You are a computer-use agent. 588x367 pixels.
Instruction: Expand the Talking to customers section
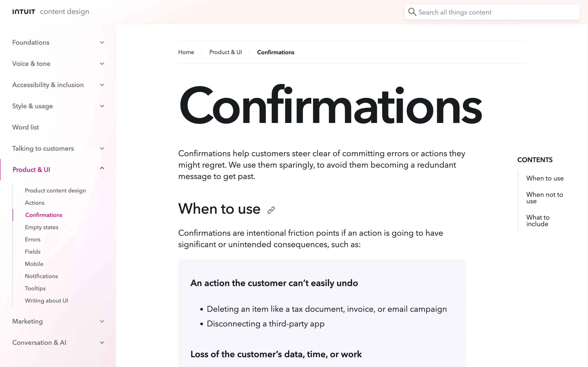102,148
